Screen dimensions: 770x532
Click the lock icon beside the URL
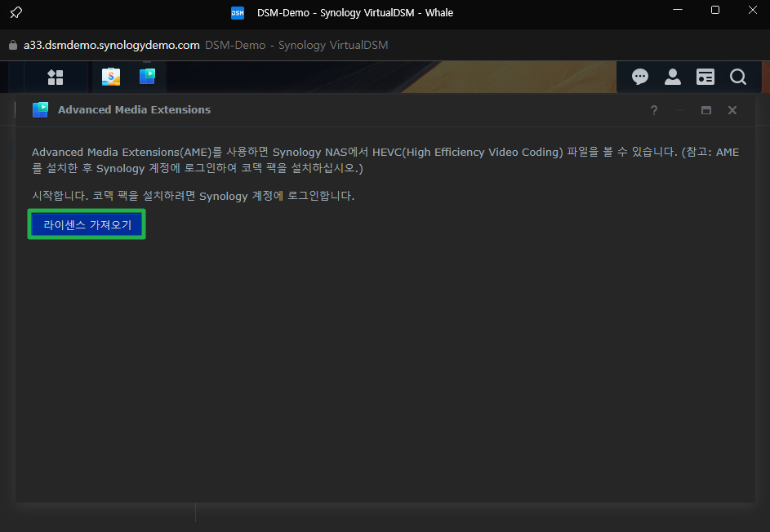pos(13,45)
